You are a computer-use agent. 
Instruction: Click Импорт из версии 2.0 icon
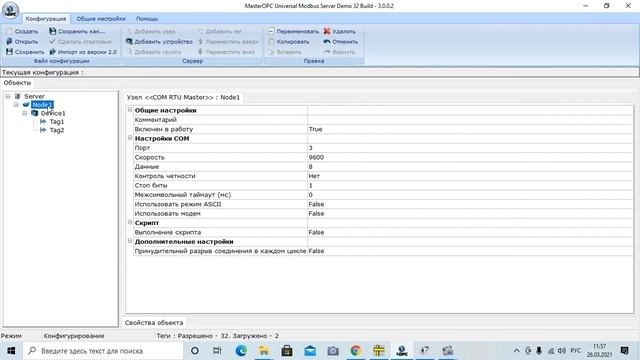[x=52, y=52]
